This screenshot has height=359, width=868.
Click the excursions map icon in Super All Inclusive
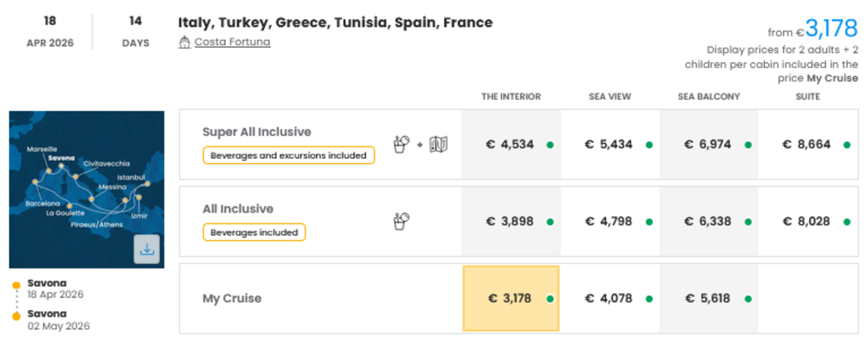tap(438, 144)
